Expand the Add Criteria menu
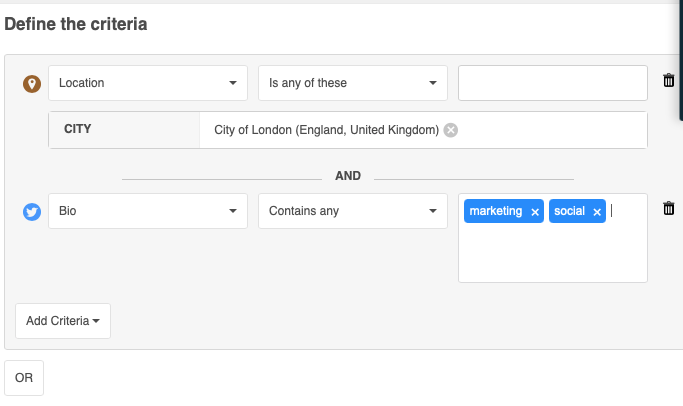The width and height of the screenshot is (683, 406). (63, 321)
